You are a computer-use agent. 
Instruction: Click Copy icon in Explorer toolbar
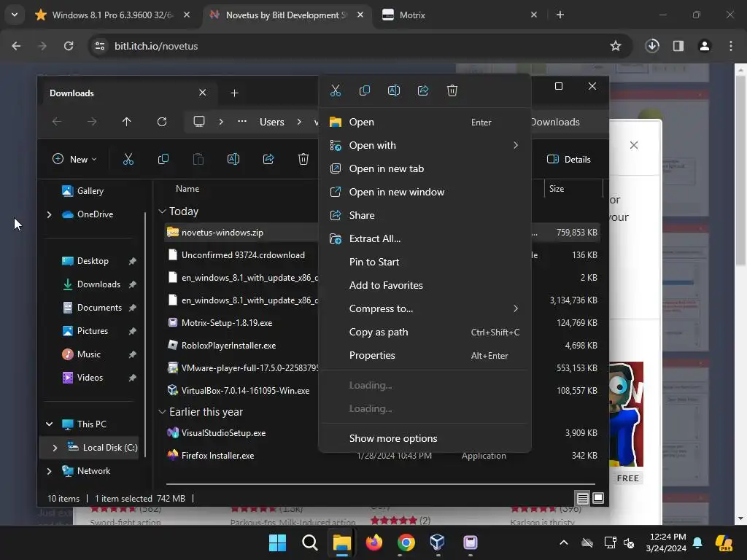(x=163, y=159)
